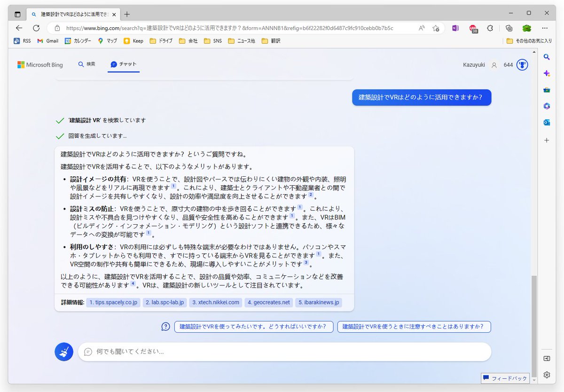Screen dimensions: 564x392
Task: Click the 644 rewards points
Action: [x=508, y=65]
